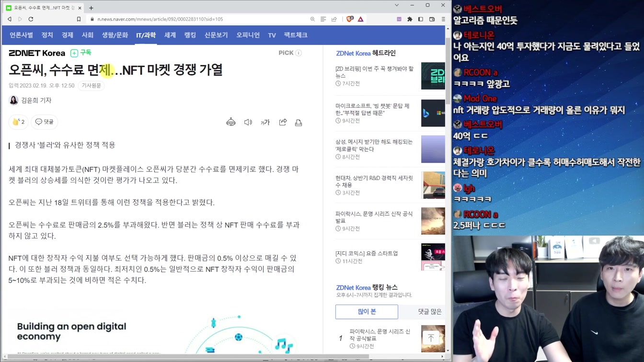Click the ZDNET Korea logo
This screenshot has height=362, width=644.
[37, 53]
